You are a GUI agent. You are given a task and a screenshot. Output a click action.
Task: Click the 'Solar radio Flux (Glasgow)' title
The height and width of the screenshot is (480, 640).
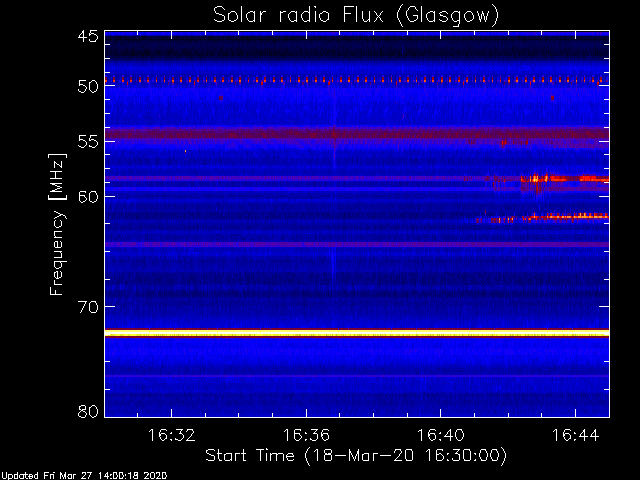pos(356,16)
